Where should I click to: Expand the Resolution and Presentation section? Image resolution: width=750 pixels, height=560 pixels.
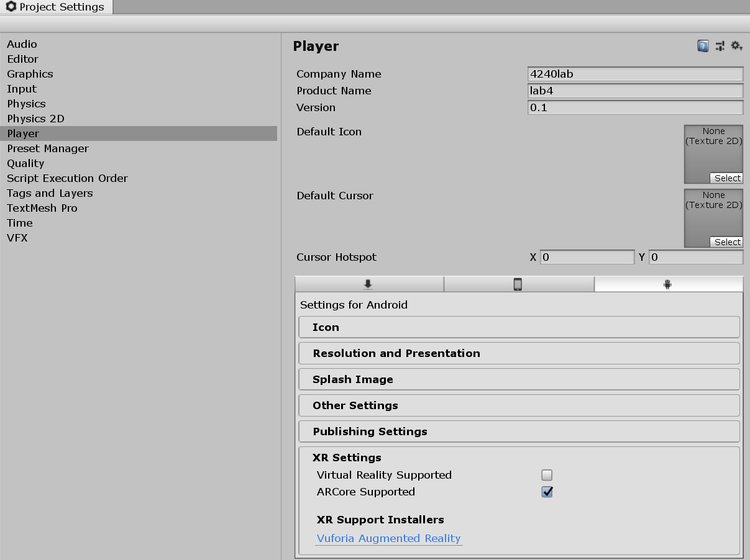coord(519,353)
